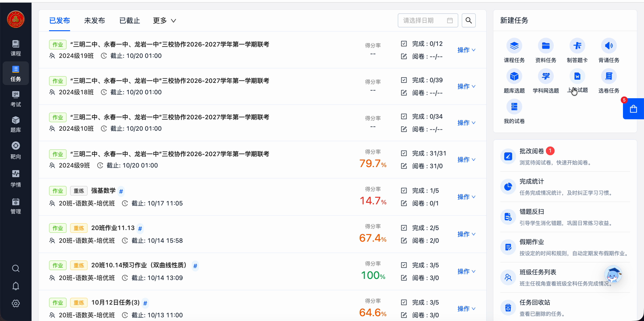Screen dimensions: 644x321
Task: Open 我的试卷
Action: pos(514,112)
